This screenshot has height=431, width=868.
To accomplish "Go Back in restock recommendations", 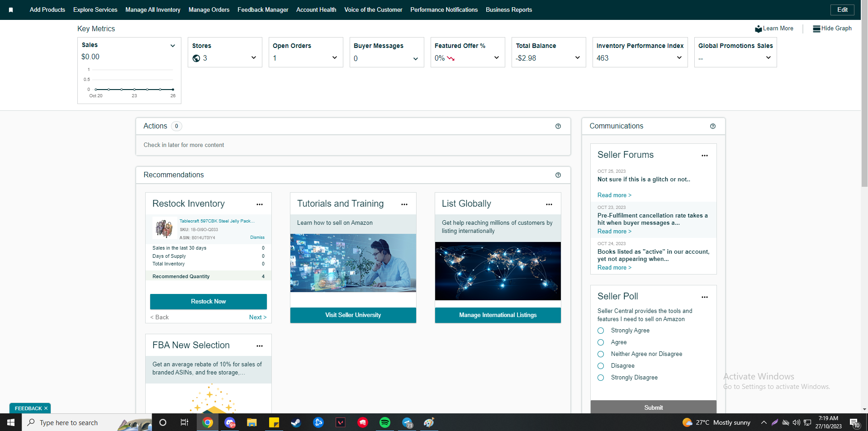I will pos(159,317).
